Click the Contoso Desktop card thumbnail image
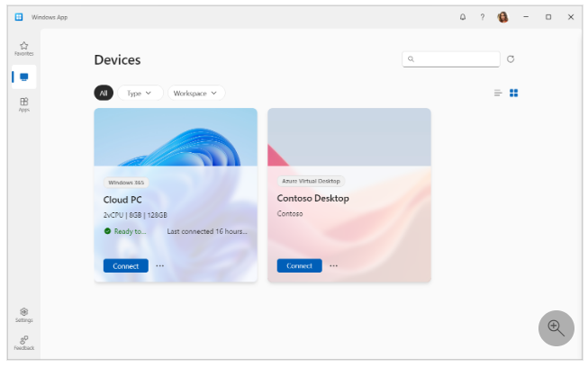This screenshot has width=588, height=367. [x=349, y=137]
